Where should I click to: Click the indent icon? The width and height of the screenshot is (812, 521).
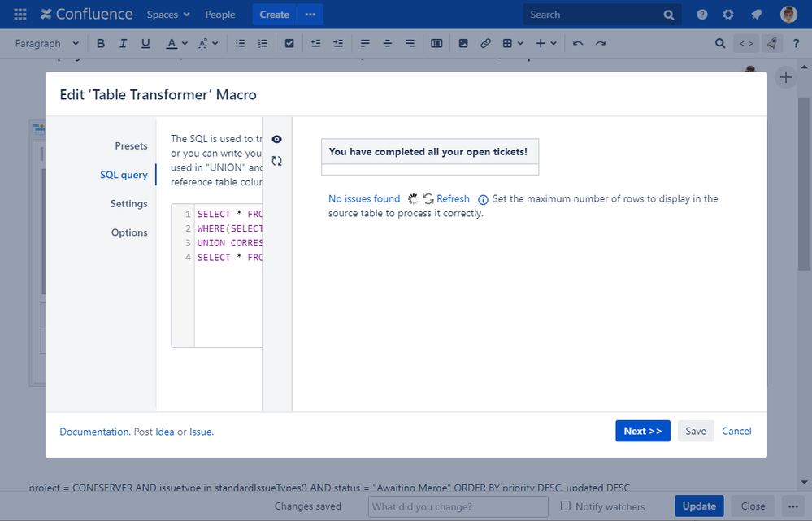click(338, 44)
